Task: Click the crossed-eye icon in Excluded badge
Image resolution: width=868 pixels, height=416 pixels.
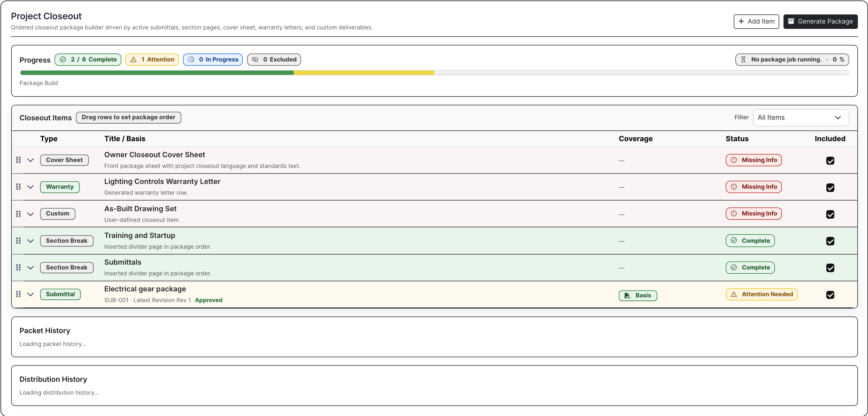Action: (x=255, y=60)
